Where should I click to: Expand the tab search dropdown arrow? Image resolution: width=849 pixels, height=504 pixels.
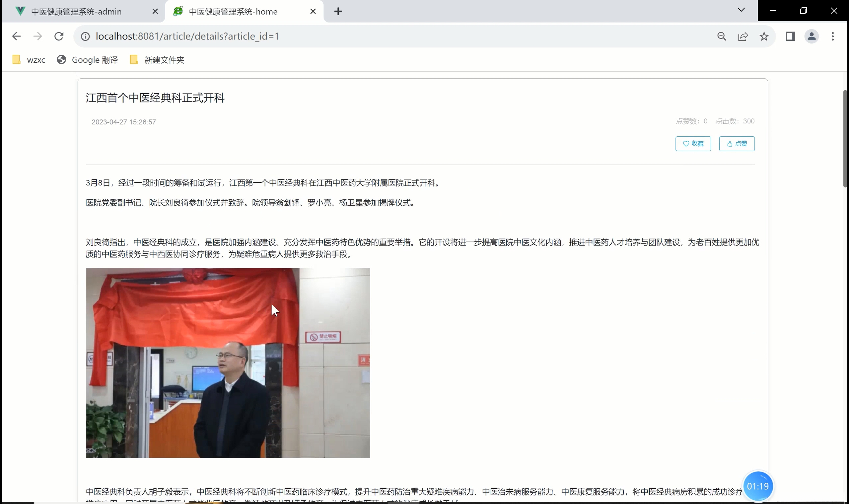tap(741, 10)
